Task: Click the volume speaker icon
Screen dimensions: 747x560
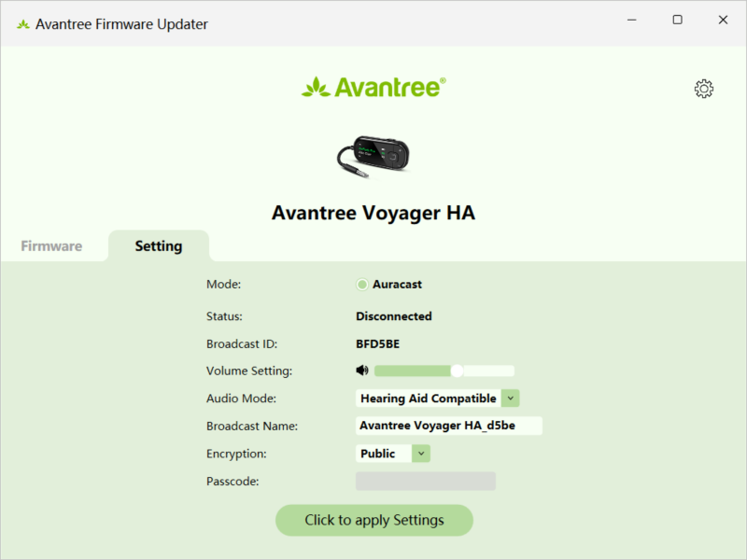Action: (362, 371)
